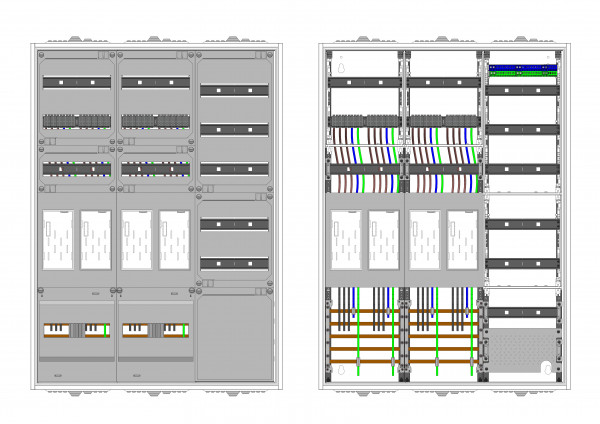Click the second meter window in left cabinet
Screen dimensions: 600x424
(x=97, y=240)
